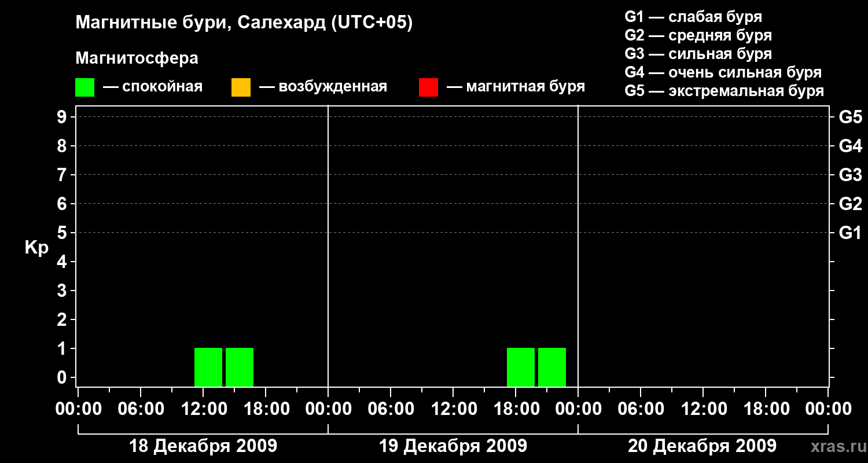Click the 'G5' label on the right axis
Image resolution: width=868 pixels, height=463 pixels.
coord(851,117)
